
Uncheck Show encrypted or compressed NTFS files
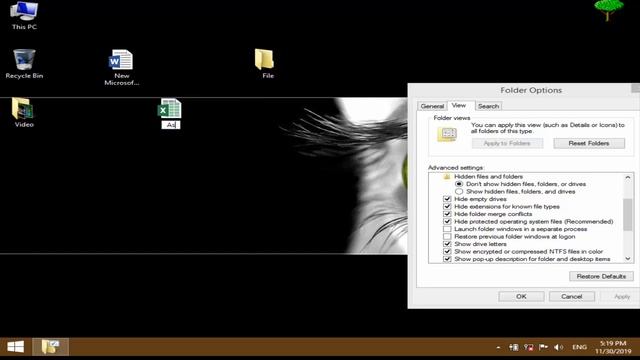point(447,251)
